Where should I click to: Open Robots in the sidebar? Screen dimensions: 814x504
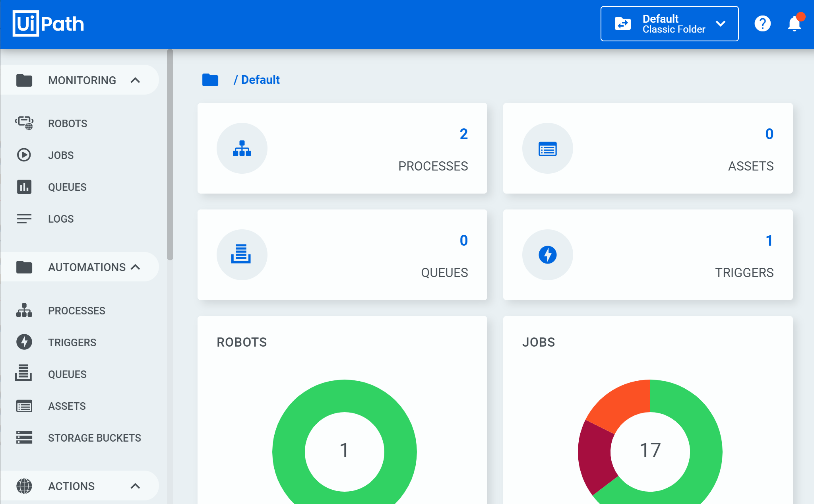pos(68,124)
